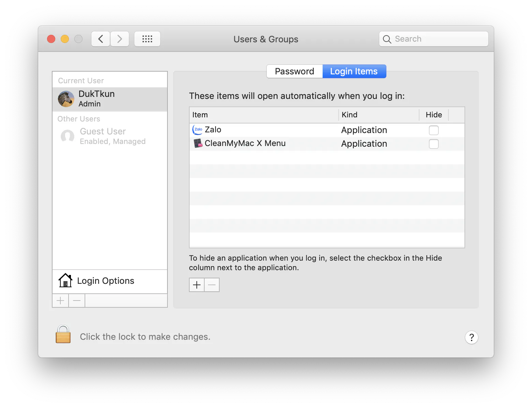Show all preferences via the grid icon

click(147, 39)
